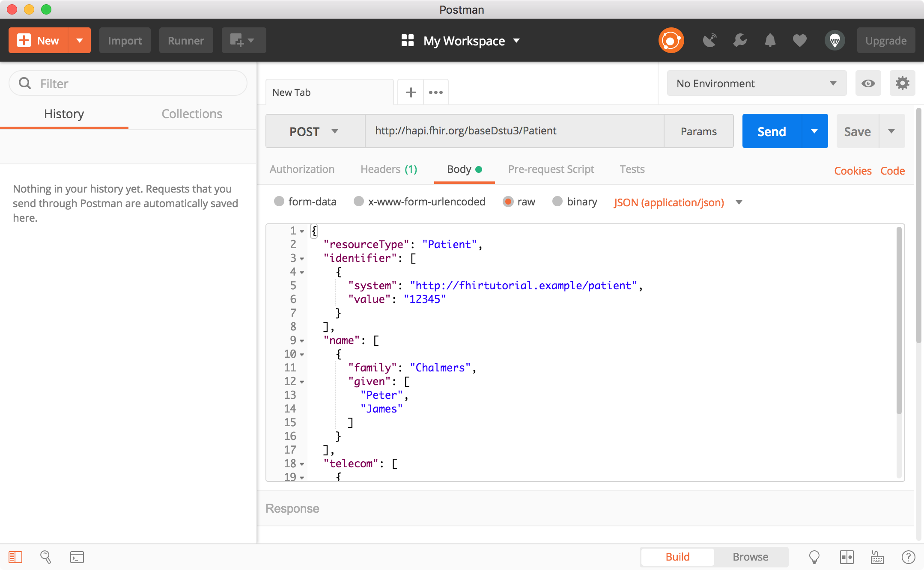The width and height of the screenshot is (924, 570).
Task: Open the Authorization tab
Action: [x=302, y=169]
